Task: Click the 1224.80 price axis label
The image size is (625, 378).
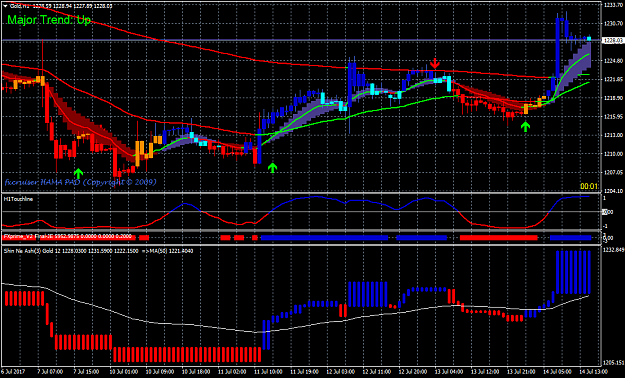Action: tap(614, 61)
